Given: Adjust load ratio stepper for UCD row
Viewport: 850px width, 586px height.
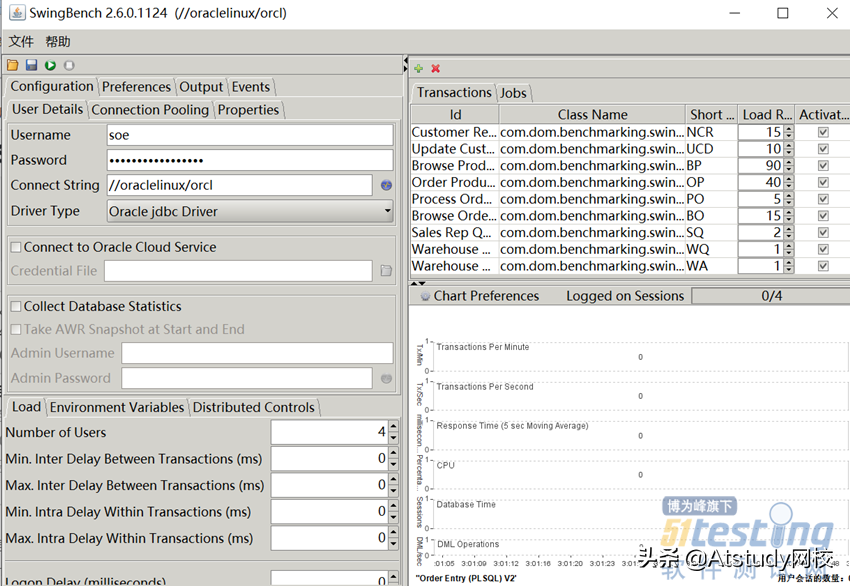Looking at the screenshot, I should [788, 149].
